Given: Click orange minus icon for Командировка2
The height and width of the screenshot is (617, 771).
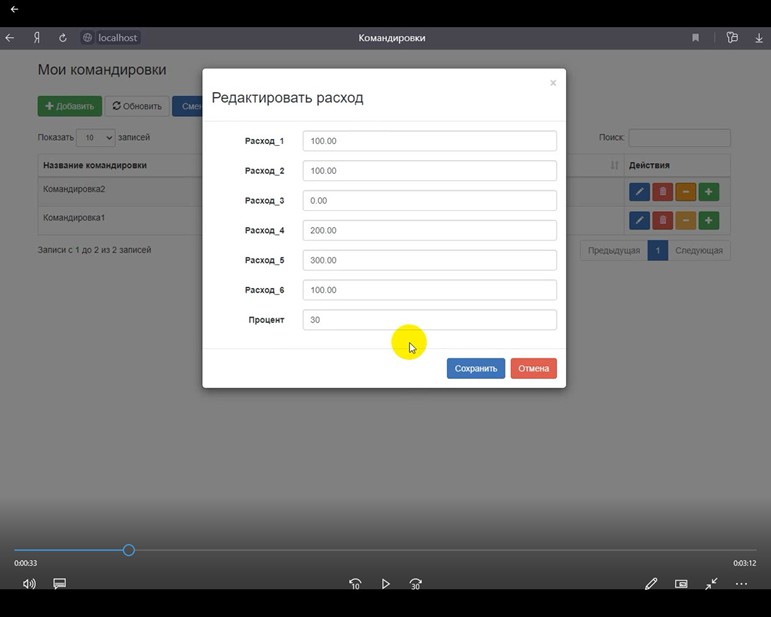Looking at the screenshot, I should pyautogui.click(x=685, y=192).
